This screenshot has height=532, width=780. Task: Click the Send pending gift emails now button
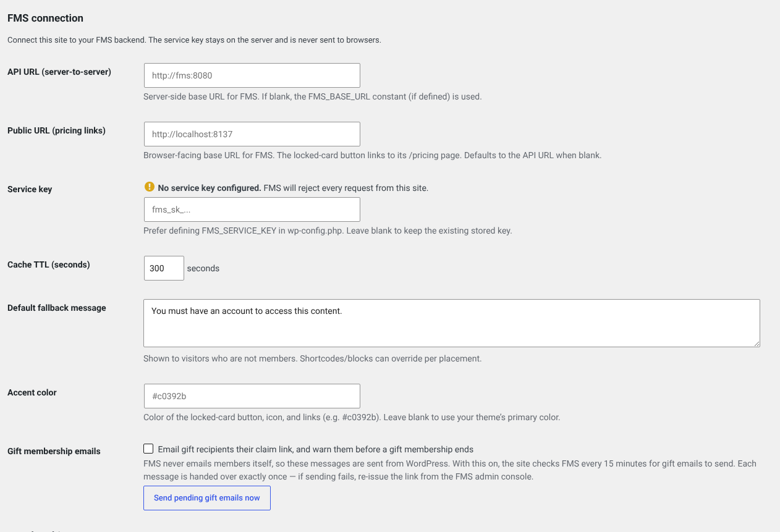coord(207,498)
